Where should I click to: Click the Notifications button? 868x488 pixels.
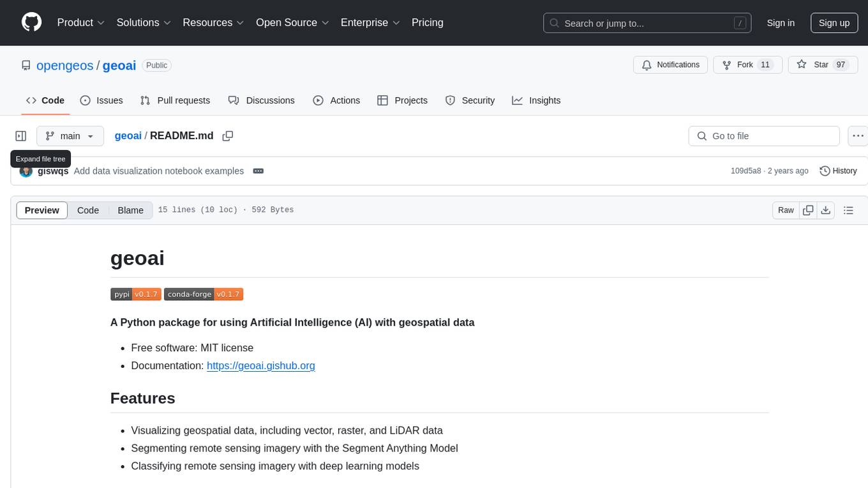coord(671,65)
